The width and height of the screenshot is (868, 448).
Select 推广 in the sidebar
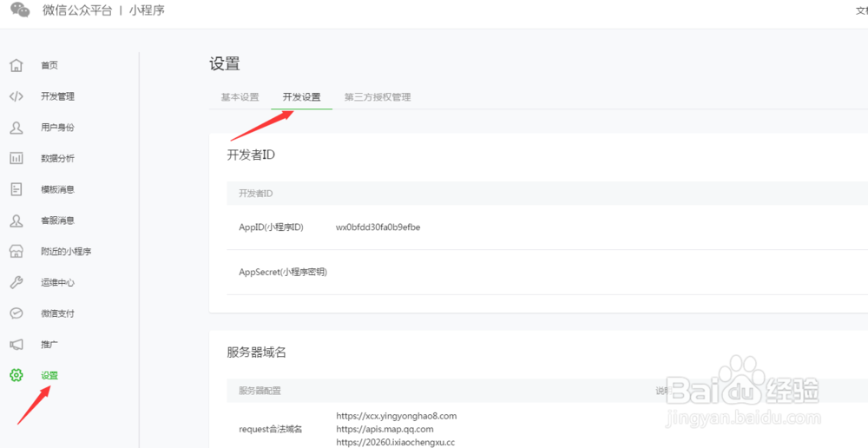tap(49, 345)
